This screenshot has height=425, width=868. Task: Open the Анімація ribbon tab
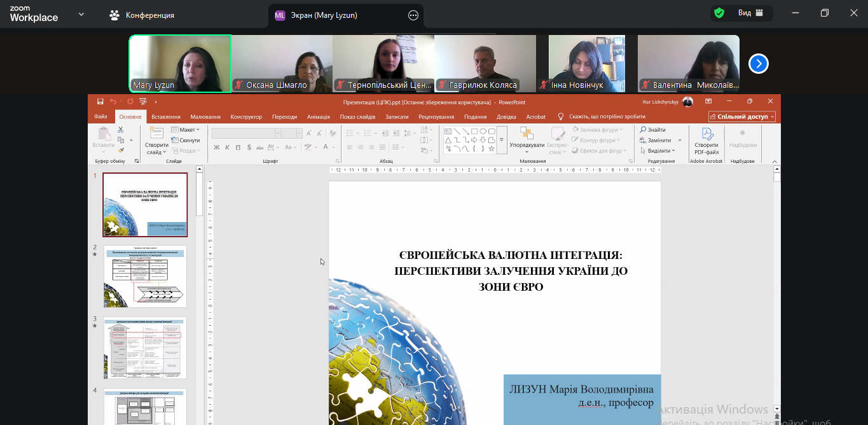(318, 117)
